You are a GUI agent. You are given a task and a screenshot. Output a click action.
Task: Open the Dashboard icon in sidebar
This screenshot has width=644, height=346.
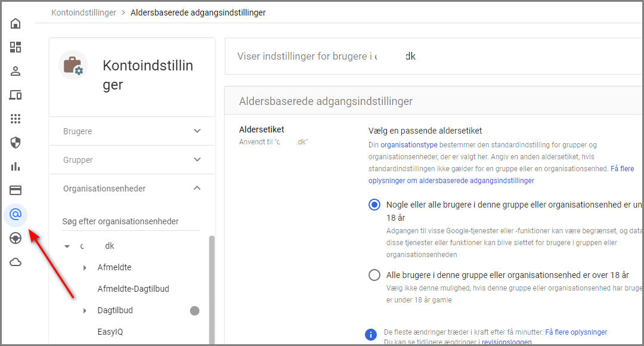click(16, 47)
